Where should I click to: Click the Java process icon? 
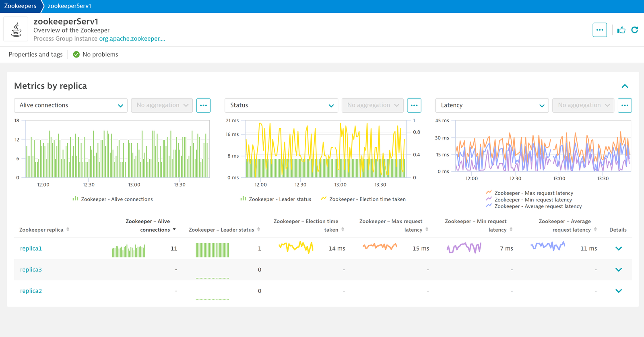(x=16, y=29)
